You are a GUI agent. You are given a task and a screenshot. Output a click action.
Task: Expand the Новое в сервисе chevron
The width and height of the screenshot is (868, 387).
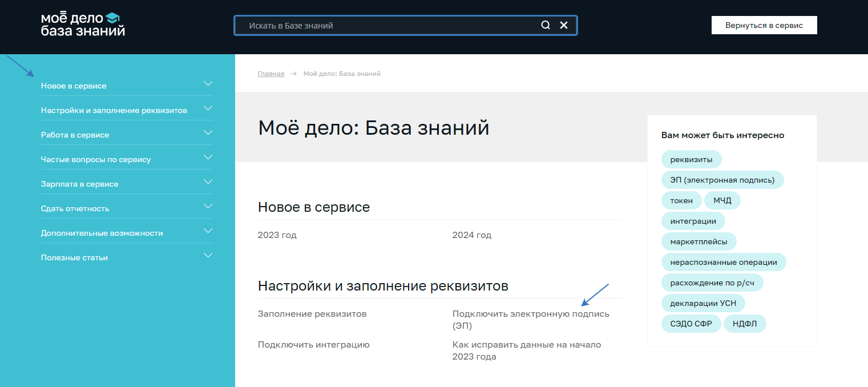pos(208,83)
